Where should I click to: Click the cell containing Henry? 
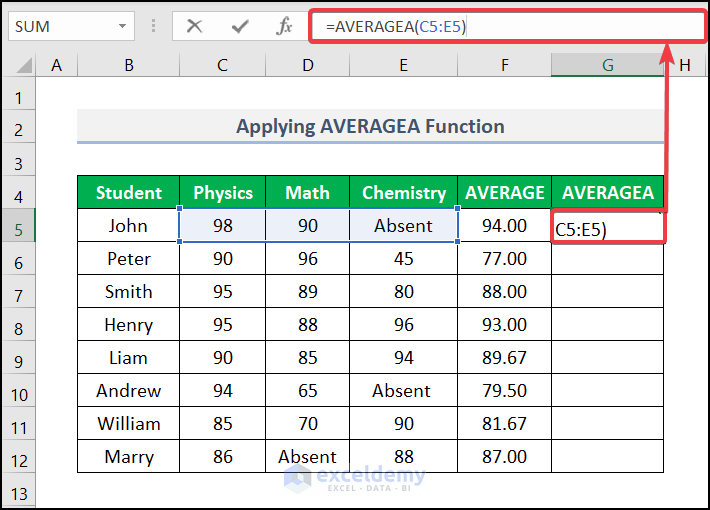click(x=129, y=324)
